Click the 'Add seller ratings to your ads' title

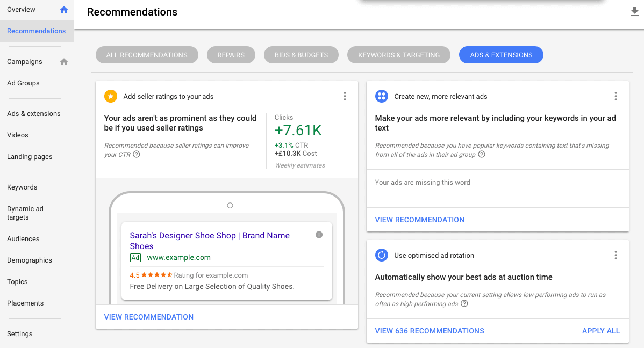pos(168,97)
